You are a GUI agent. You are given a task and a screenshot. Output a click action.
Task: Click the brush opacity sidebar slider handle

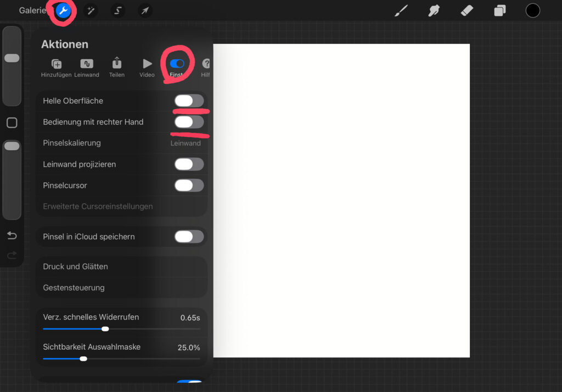[12, 146]
